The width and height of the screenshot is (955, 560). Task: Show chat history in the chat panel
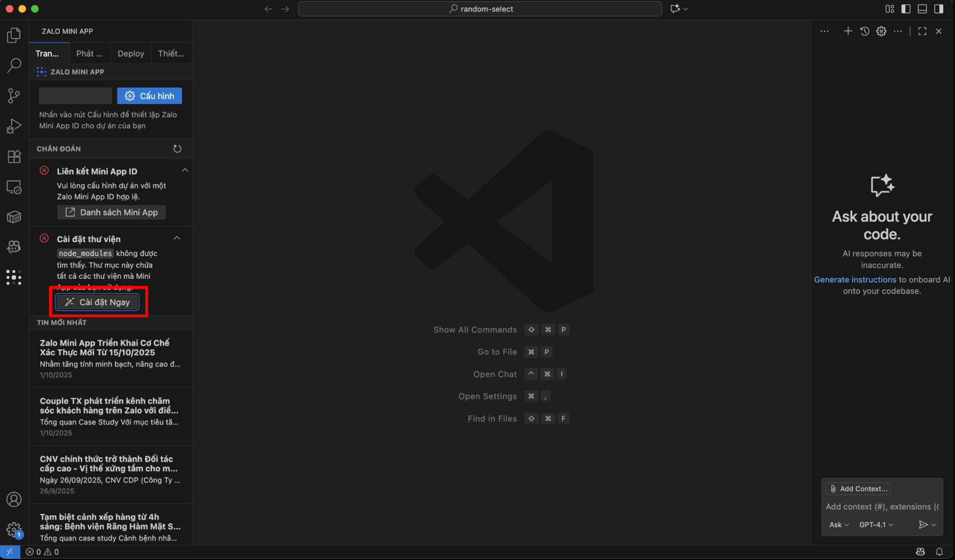pos(865,32)
